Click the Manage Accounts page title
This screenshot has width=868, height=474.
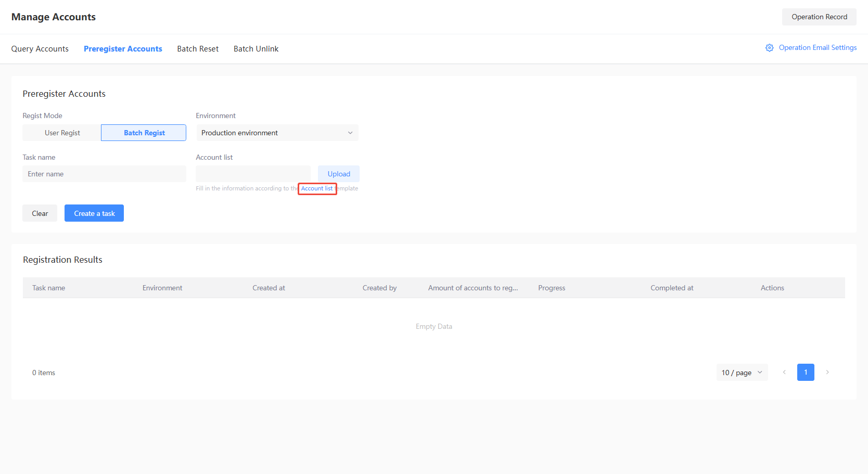tap(54, 17)
